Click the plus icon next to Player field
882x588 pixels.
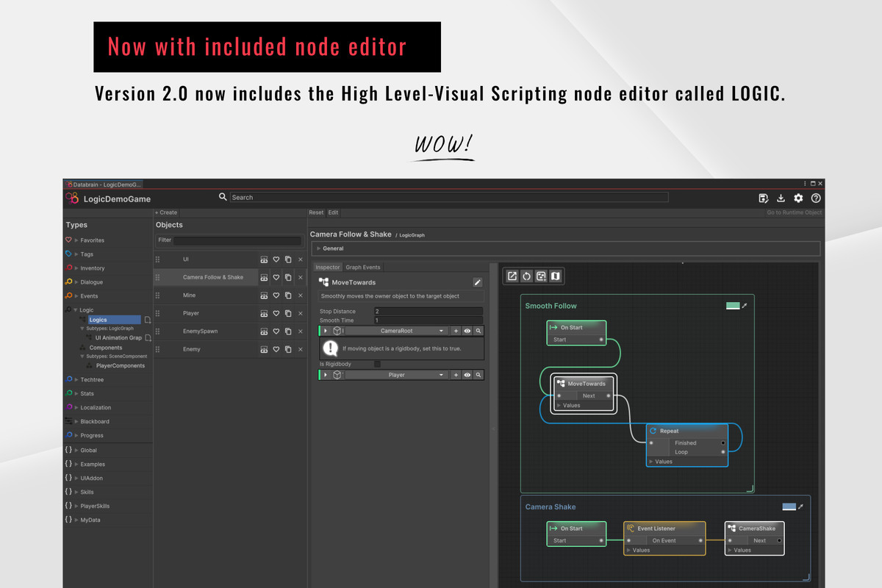click(456, 375)
